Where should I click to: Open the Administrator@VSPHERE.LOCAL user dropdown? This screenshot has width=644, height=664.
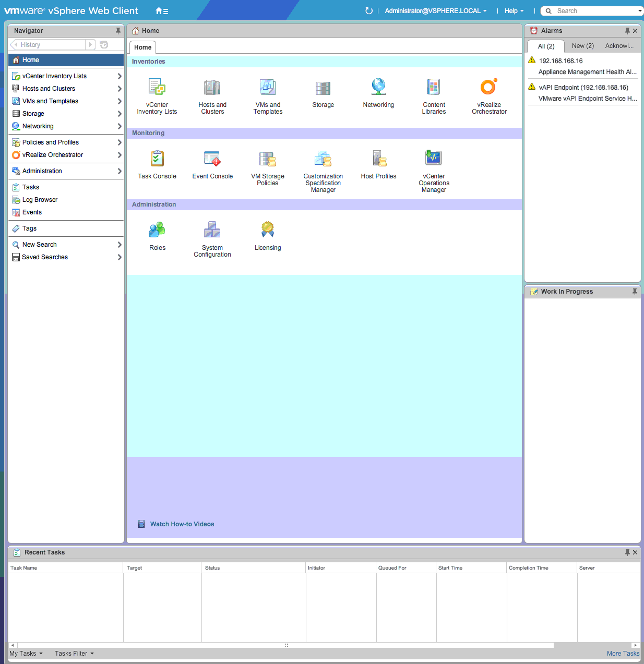(436, 11)
